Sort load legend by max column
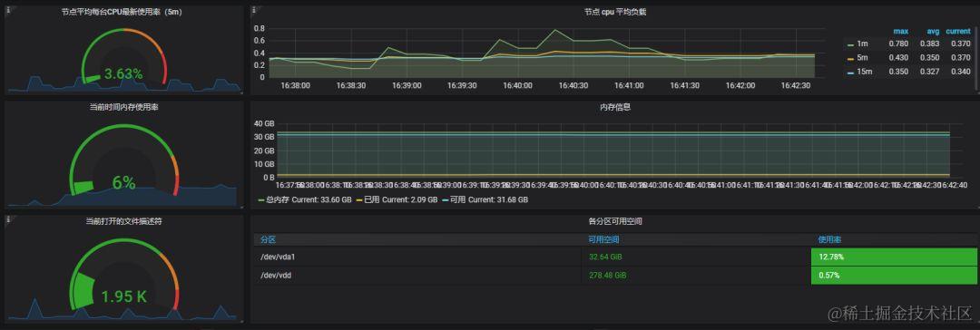This screenshot has height=330, width=980. 901,31
